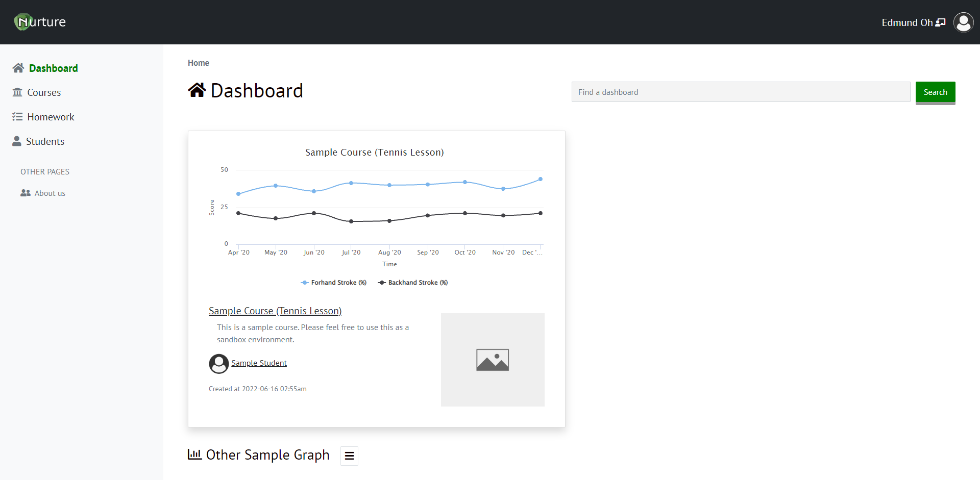Open the Homework section

tap(51, 116)
